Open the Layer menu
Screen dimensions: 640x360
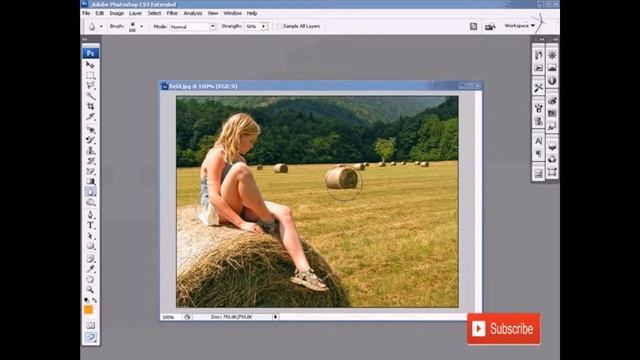point(136,13)
